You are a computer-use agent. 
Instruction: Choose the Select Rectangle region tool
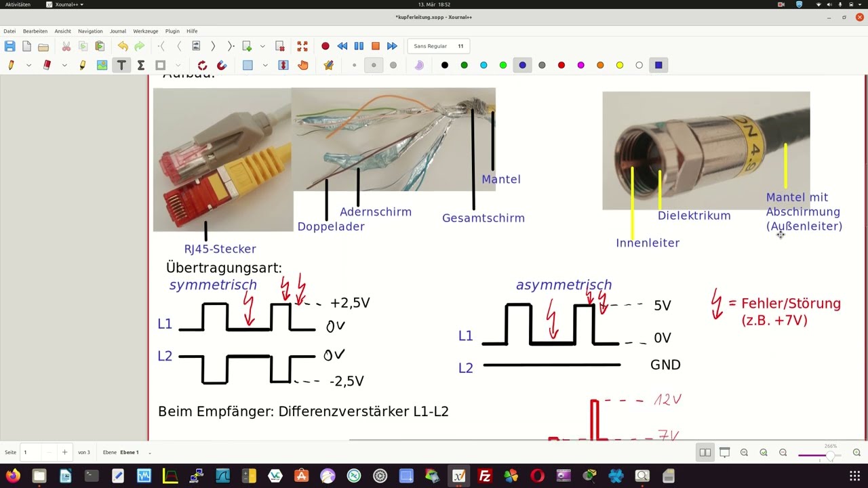point(248,65)
